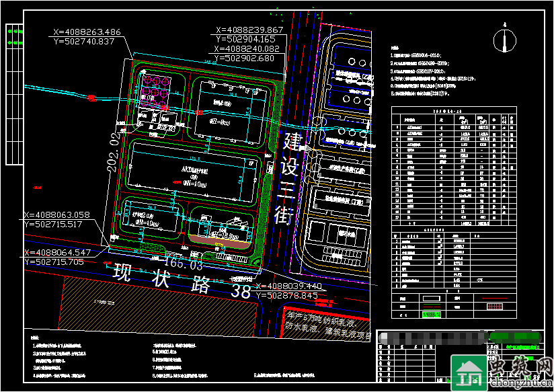The image size is (554, 392).
Task: Click the north arrow compass symbol
Action: point(502,40)
